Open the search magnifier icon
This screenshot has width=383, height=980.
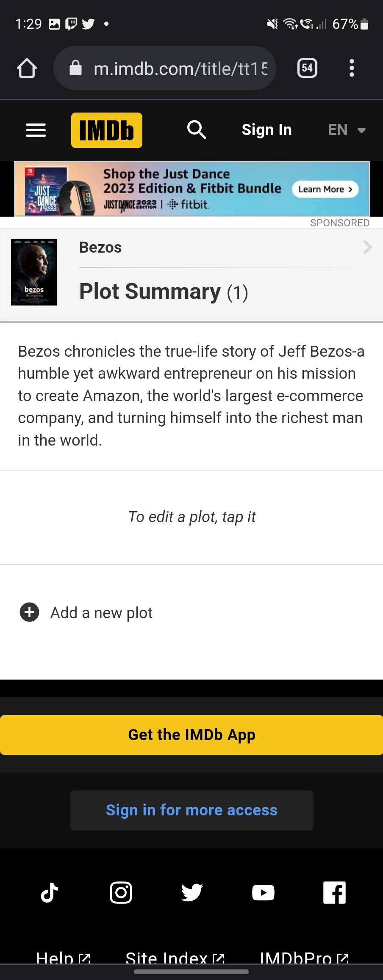(197, 129)
